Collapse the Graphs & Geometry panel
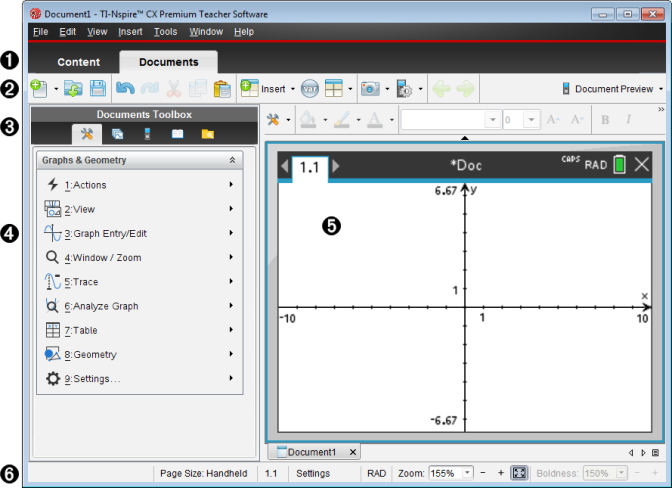 [x=232, y=160]
